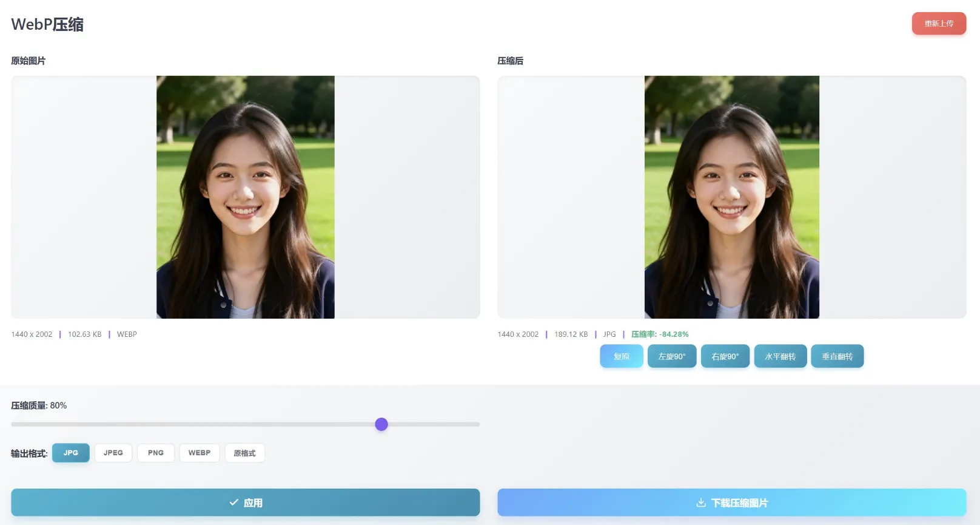The width and height of the screenshot is (980, 525).
Task: Click the compression quality slider handle
Action: 381,424
